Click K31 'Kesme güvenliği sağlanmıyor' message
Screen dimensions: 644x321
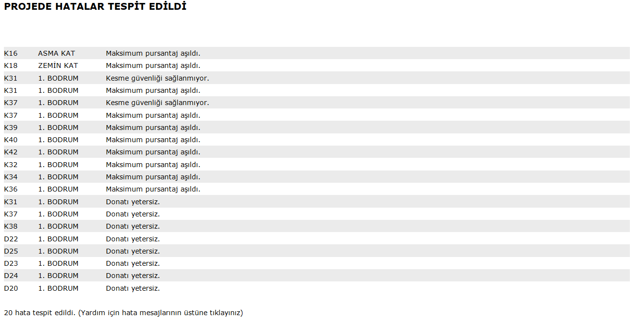pos(157,78)
